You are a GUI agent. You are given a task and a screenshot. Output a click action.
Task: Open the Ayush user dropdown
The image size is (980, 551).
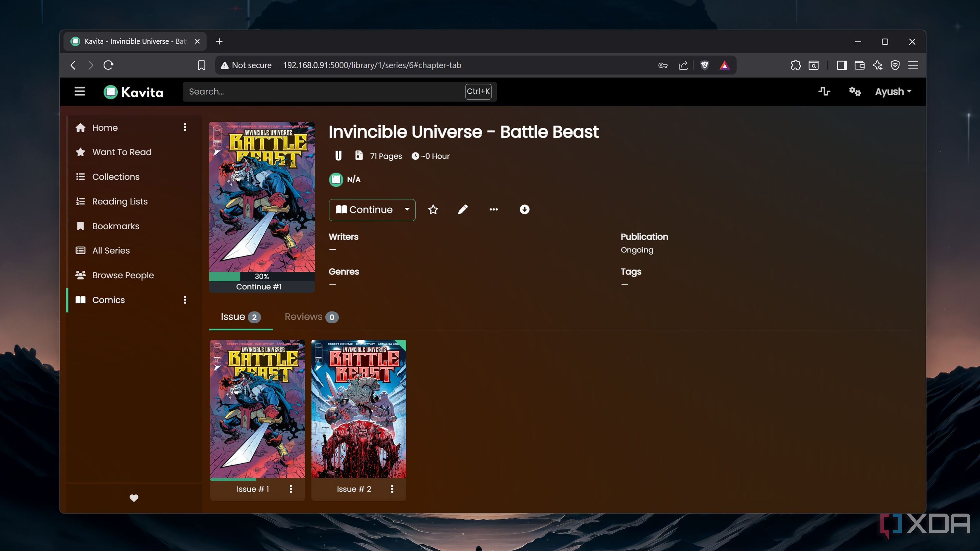[893, 92]
